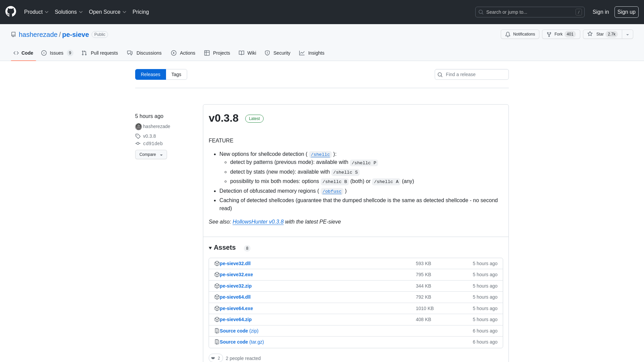Open the hasherezade author link in sidebar
Screen dimensions: 644x362
pos(157,126)
